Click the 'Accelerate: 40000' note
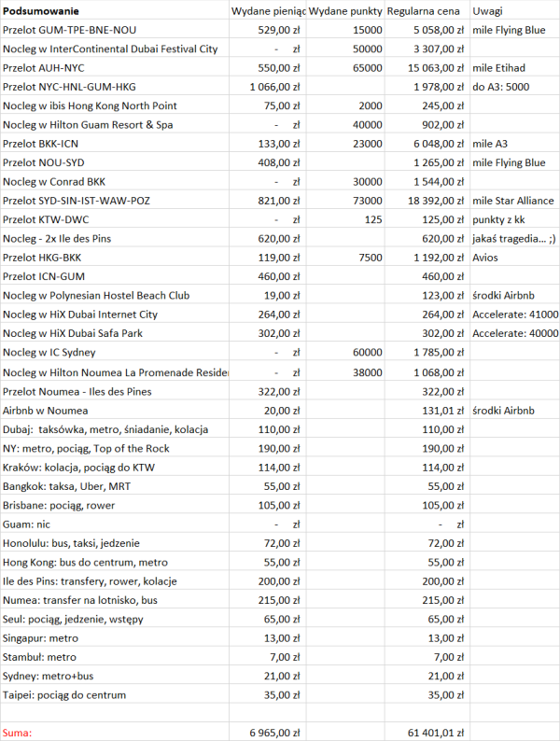Image resolution: width=560 pixels, height=741 pixels. coord(515,333)
